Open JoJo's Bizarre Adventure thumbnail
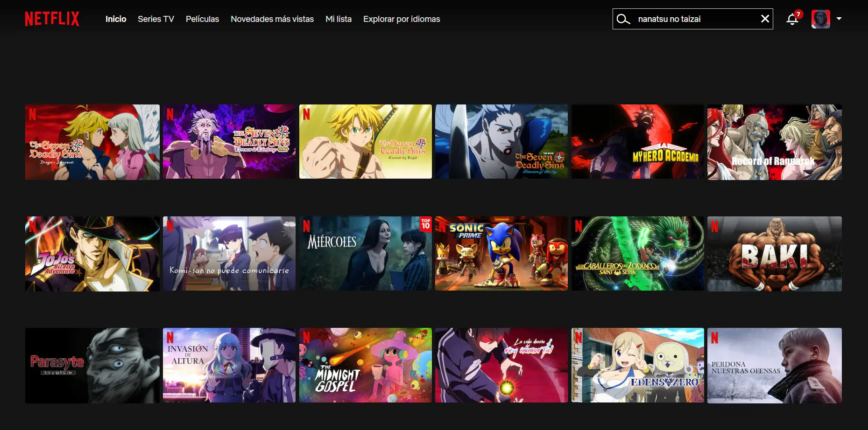The height and width of the screenshot is (430, 868). point(92,254)
